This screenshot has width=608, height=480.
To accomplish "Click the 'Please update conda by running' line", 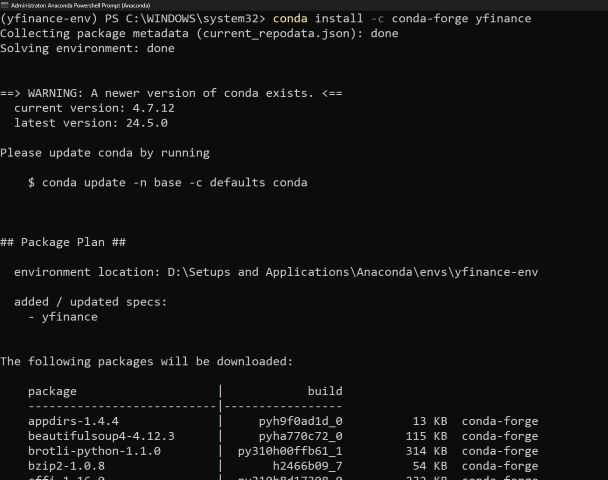I will [104, 153].
